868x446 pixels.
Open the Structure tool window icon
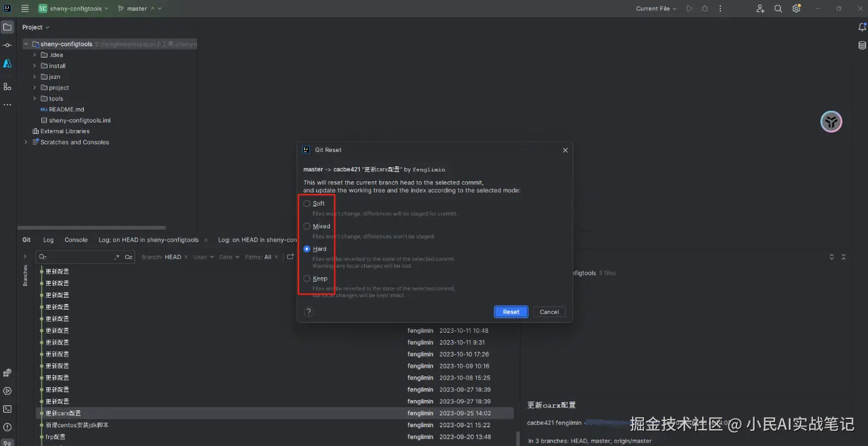[x=8, y=86]
